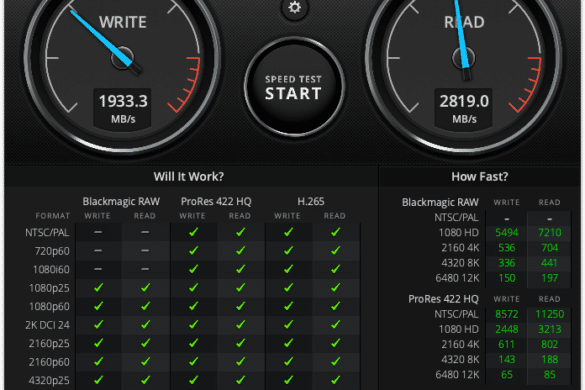
Task: Select ProRes 422 HQ 6480 12K write value 65
Action: [x=507, y=375]
